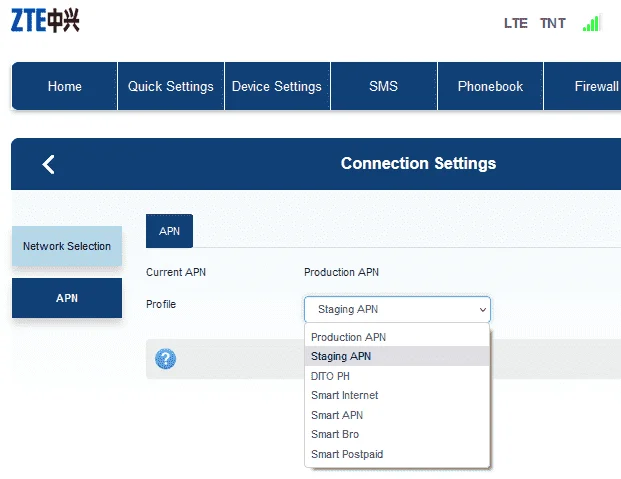Open the Firewall menu
The height and width of the screenshot is (479, 621).
[x=583, y=86]
